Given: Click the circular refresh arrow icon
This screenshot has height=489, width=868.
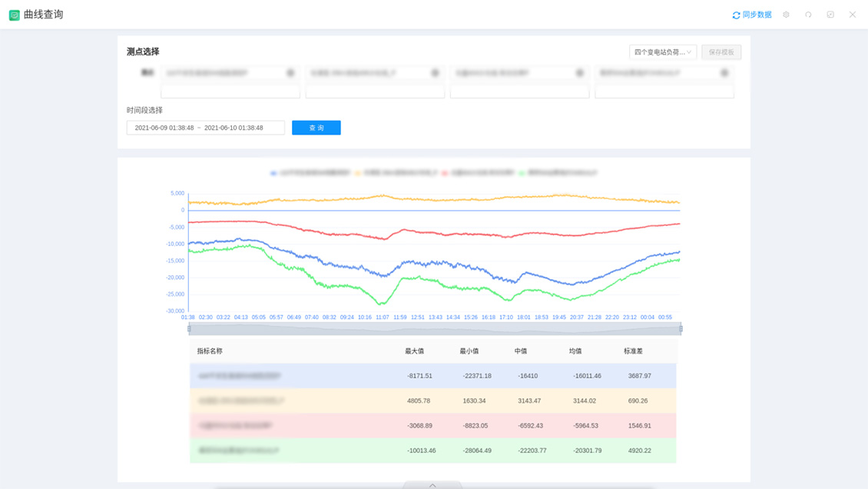Looking at the screenshot, I should 808,15.
